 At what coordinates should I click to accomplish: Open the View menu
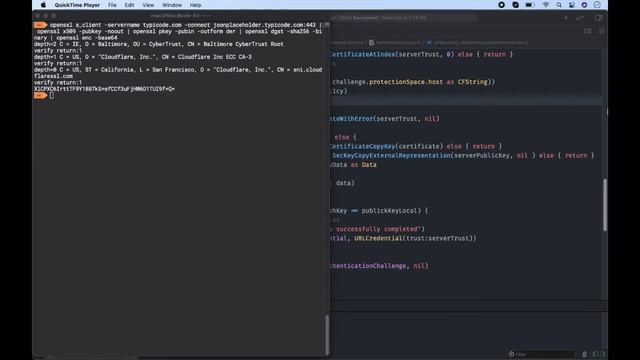tap(148, 5)
